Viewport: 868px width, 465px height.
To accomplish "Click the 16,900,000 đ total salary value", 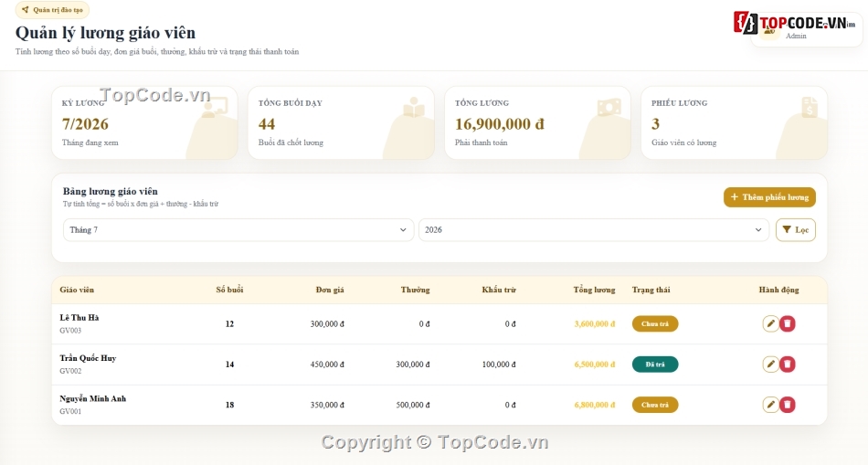I will point(499,124).
